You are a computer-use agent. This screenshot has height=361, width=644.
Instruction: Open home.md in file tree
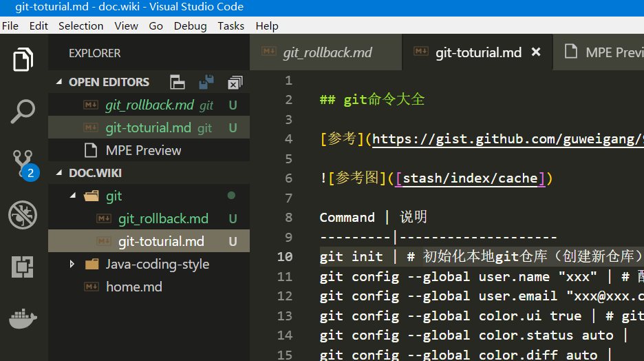[149, 287]
